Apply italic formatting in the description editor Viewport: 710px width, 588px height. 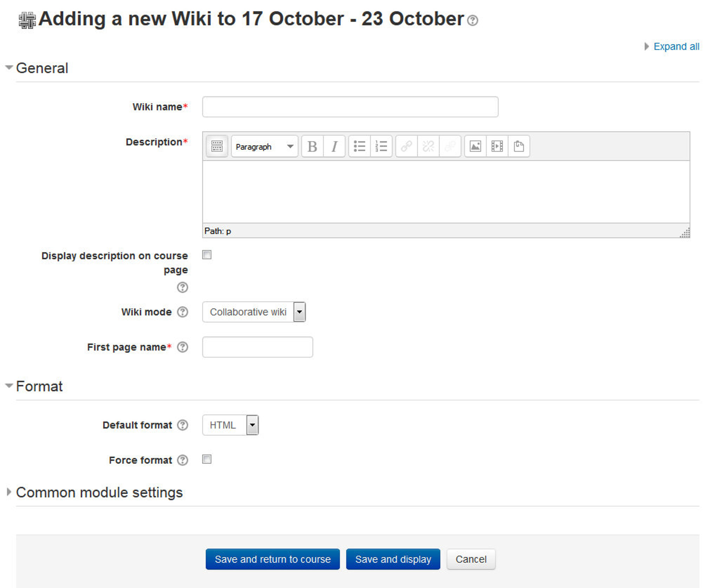[334, 146]
